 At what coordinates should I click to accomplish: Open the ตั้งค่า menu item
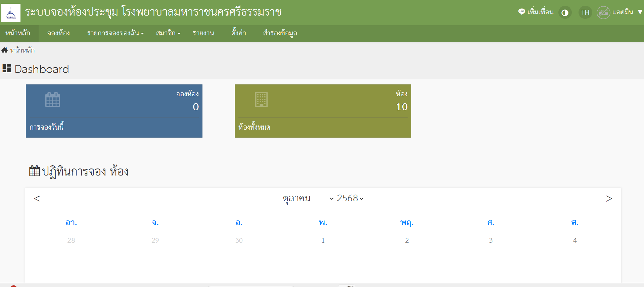(238, 33)
